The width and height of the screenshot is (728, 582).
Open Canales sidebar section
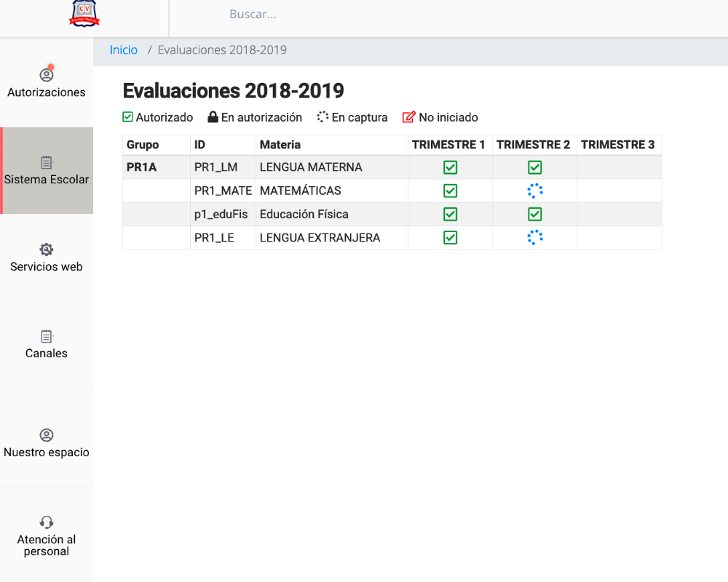[x=47, y=344]
